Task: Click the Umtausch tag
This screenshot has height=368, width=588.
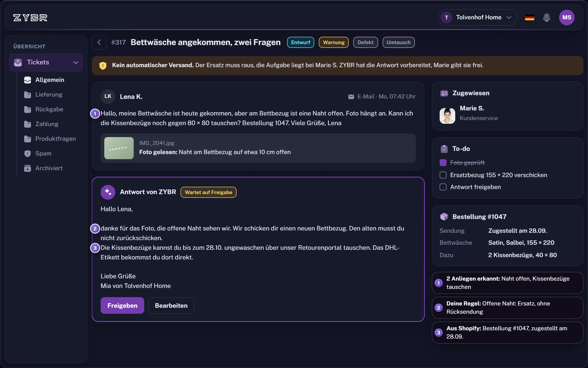Action: point(399,42)
